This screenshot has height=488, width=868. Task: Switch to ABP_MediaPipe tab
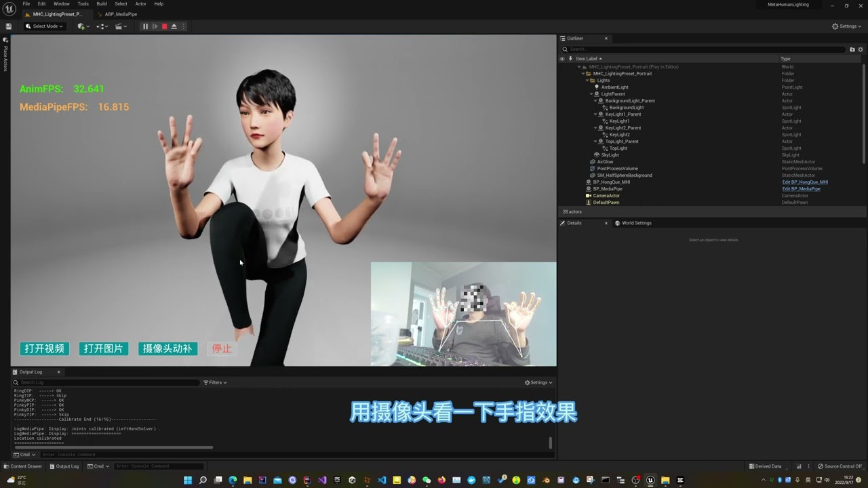click(120, 14)
